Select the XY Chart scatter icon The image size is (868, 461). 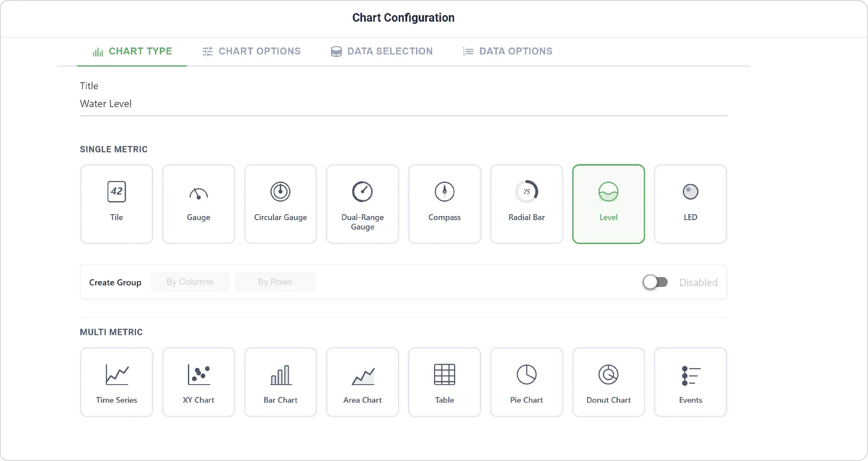[x=199, y=382]
